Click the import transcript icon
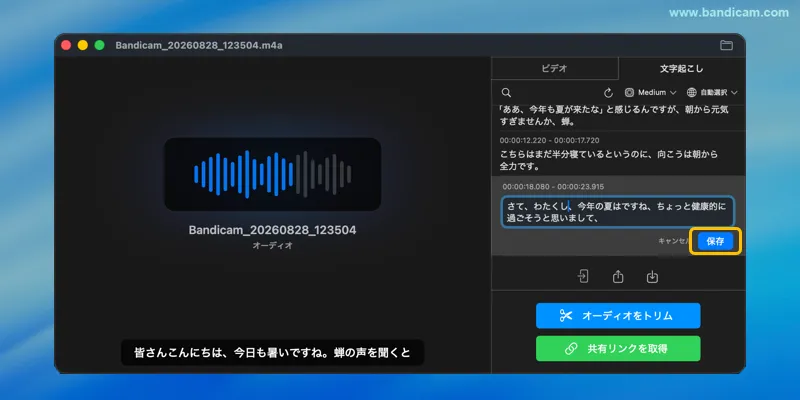This screenshot has height=400, width=800. tap(583, 277)
